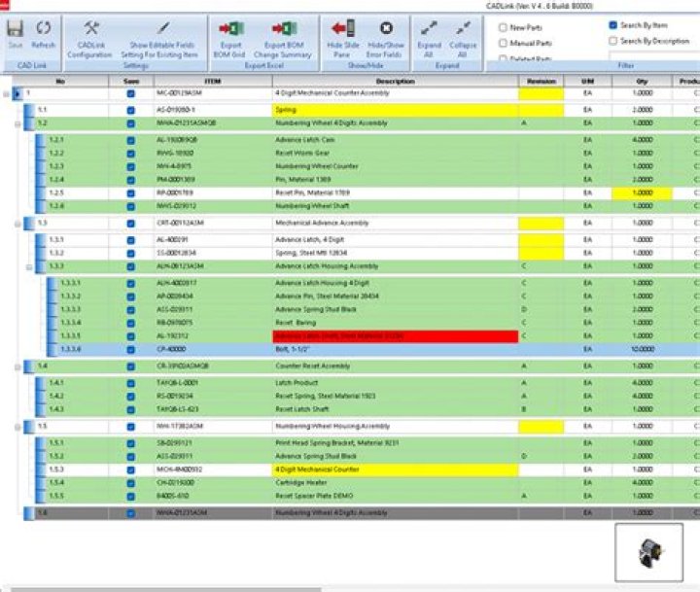Hide the Slide Pane
This screenshot has width=700, height=592.
click(x=342, y=39)
